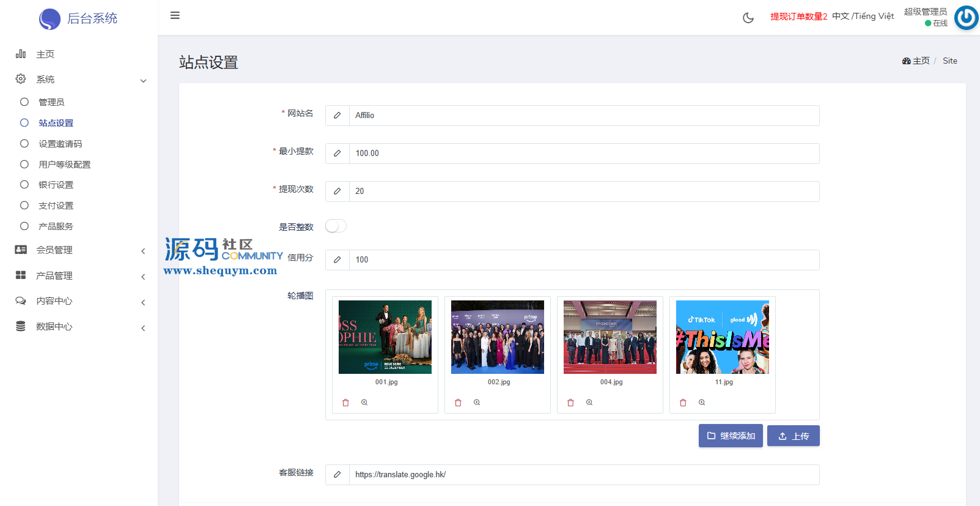The image size is (980, 506).
Task: Click pencil icon beside 客服链接 field
Action: [337, 474]
